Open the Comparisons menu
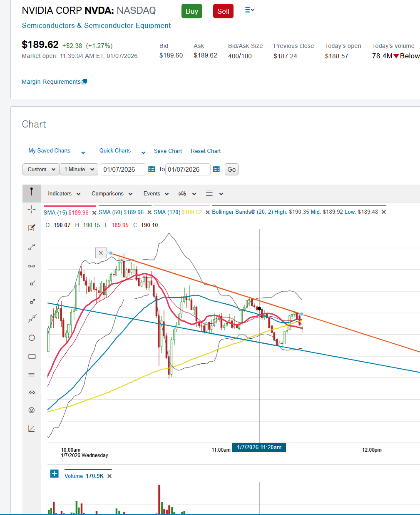The image size is (420, 515). 112,194
